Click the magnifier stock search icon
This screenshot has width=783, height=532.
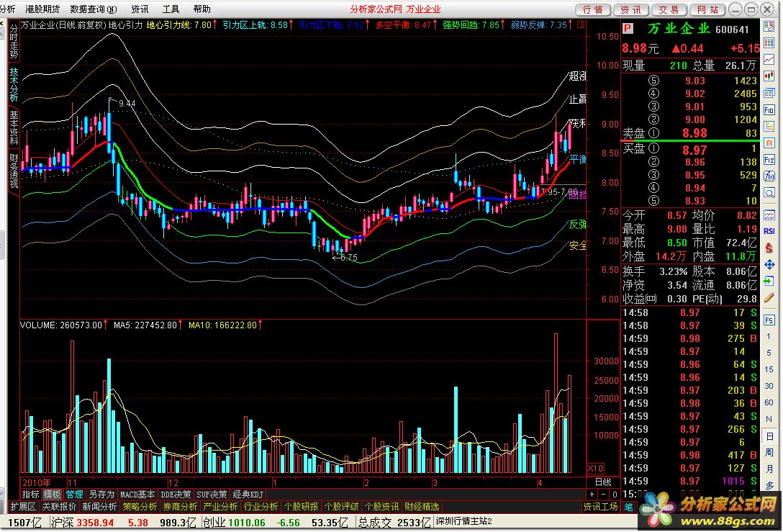[769, 193]
